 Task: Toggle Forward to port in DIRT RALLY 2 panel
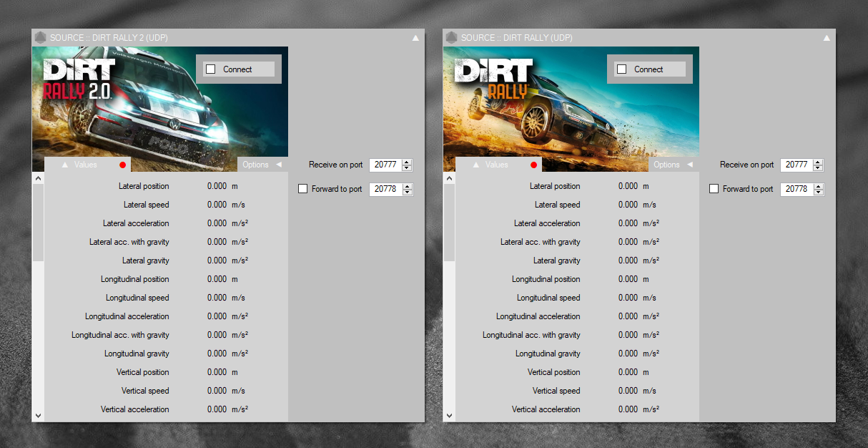pos(303,189)
